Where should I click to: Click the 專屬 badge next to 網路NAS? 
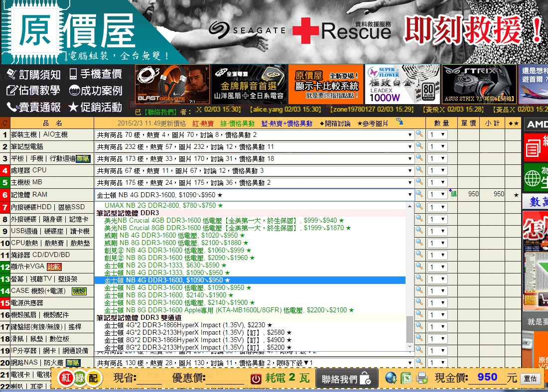(x=73, y=363)
